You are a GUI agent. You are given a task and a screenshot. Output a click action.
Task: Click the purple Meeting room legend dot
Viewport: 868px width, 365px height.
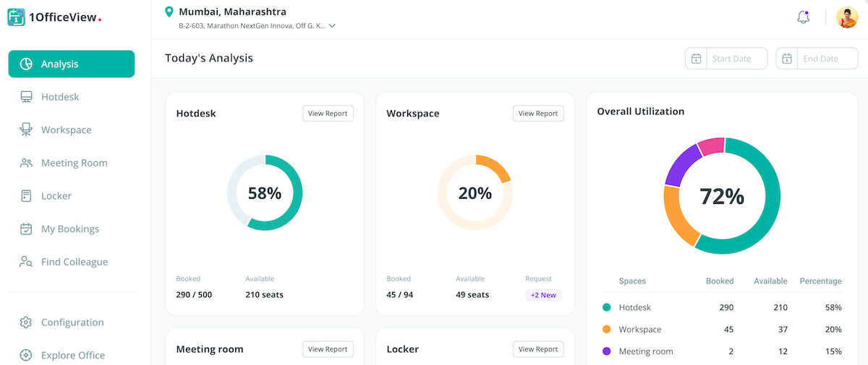click(x=606, y=351)
